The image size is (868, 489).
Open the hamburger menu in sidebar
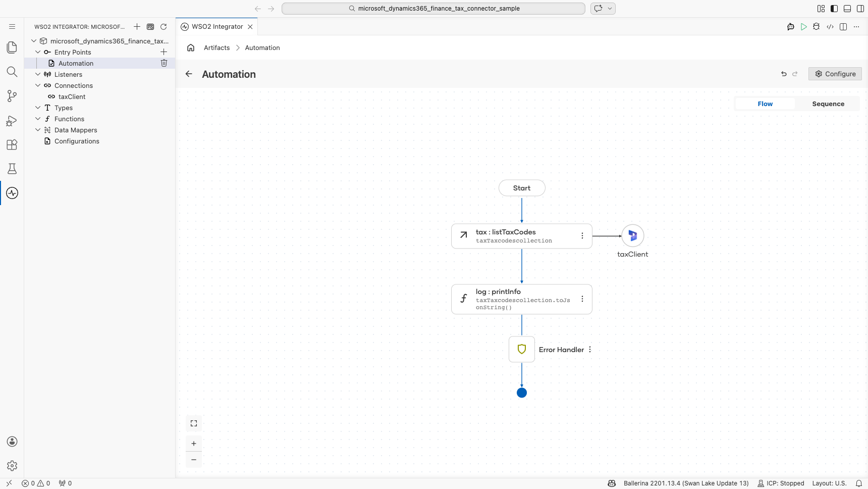click(x=12, y=26)
